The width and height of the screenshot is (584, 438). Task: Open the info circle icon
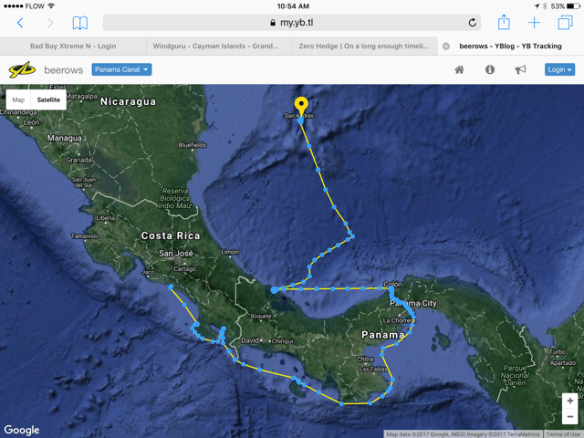coord(490,70)
